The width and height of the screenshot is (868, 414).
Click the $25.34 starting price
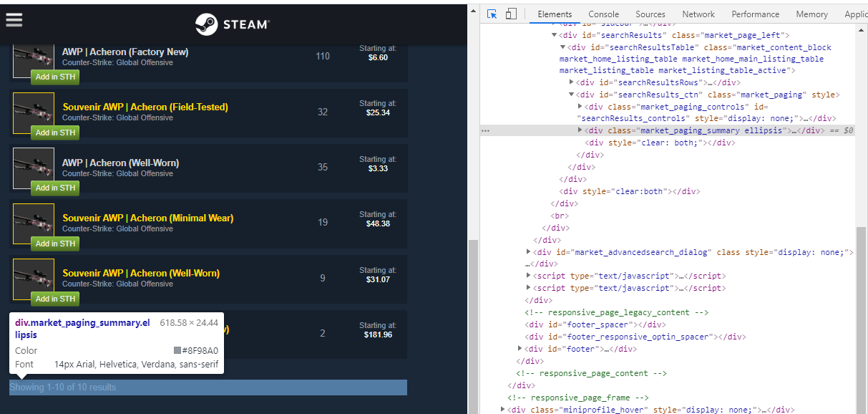[378, 112]
